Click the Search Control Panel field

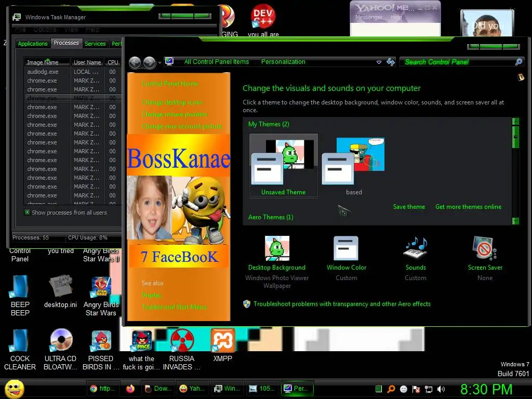458,62
